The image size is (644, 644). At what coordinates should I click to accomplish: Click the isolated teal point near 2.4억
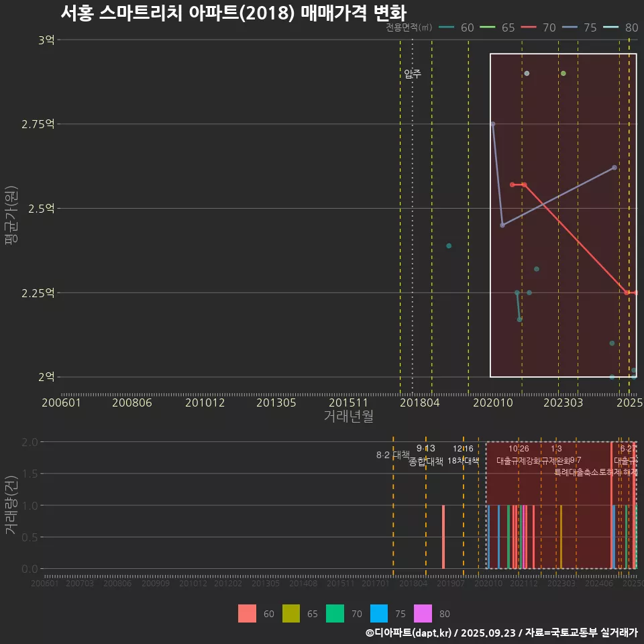coord(449,246)
